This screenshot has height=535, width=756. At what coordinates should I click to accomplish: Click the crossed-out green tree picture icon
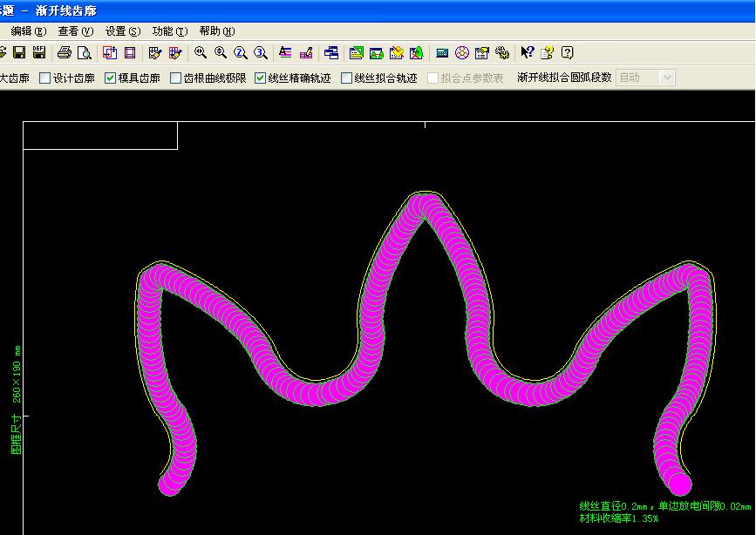[417, 52]
